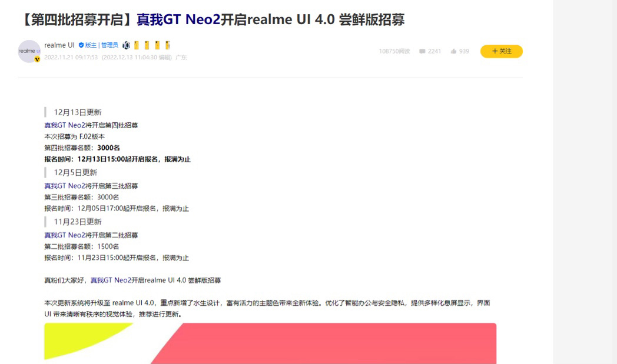This screenshot has width=617, height=364.
Task: Click the black hexagon medal badge
Action: [x=126, y=45]
